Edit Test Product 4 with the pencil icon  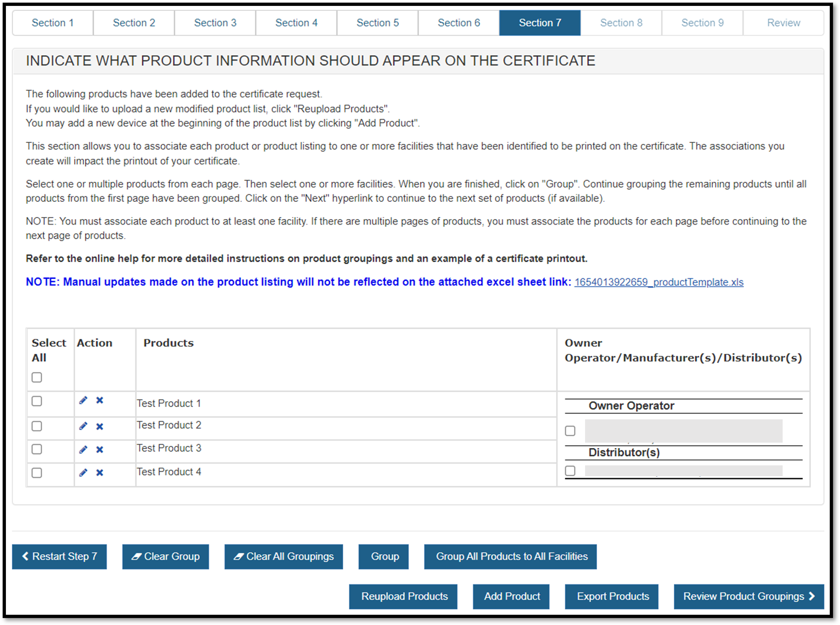click(83, 473)
